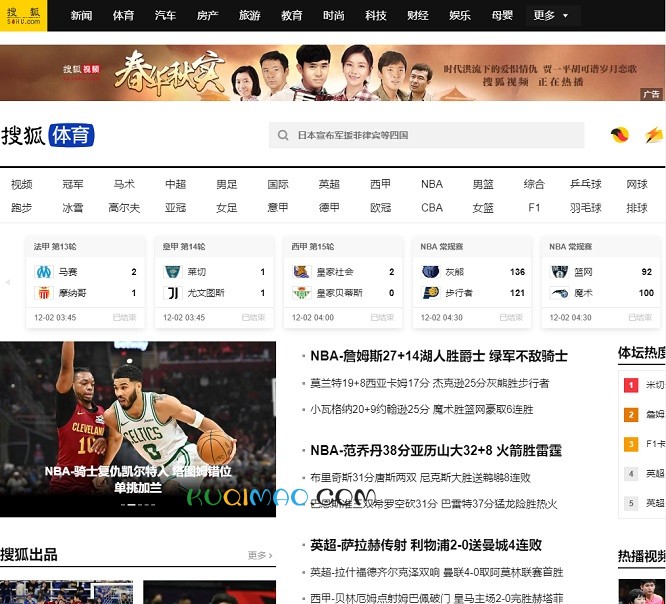Click the Real Sociedad team logo

[302, 272]
